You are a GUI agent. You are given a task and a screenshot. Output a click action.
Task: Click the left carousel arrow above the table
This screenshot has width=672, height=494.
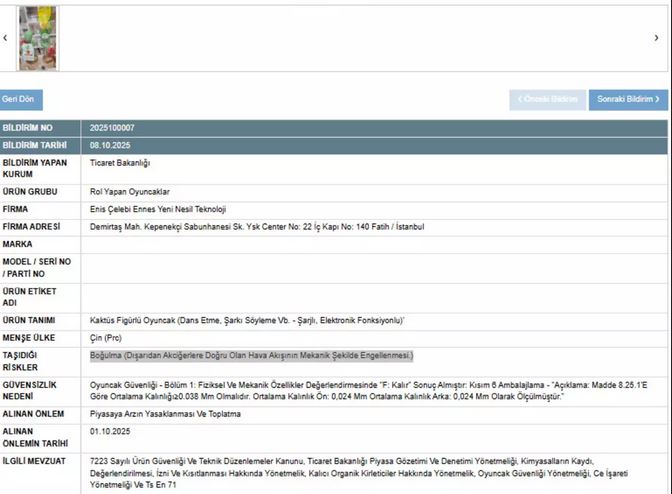5,38
